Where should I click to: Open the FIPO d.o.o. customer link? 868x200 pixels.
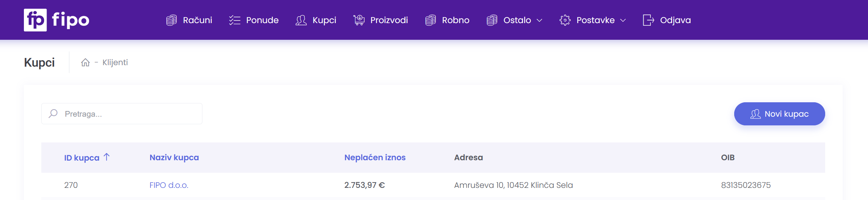click(169, 185)
